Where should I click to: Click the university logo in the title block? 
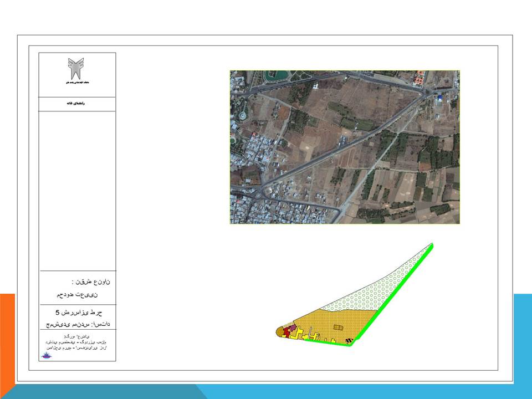click(76, 69)
